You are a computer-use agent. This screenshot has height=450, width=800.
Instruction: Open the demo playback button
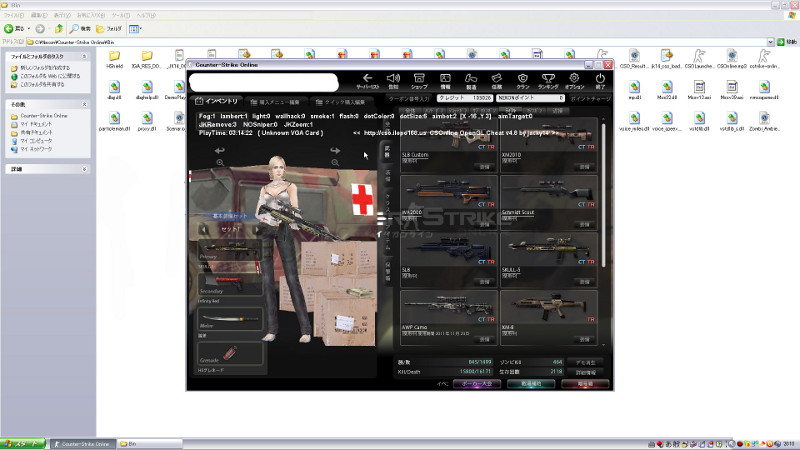point(585,362)
